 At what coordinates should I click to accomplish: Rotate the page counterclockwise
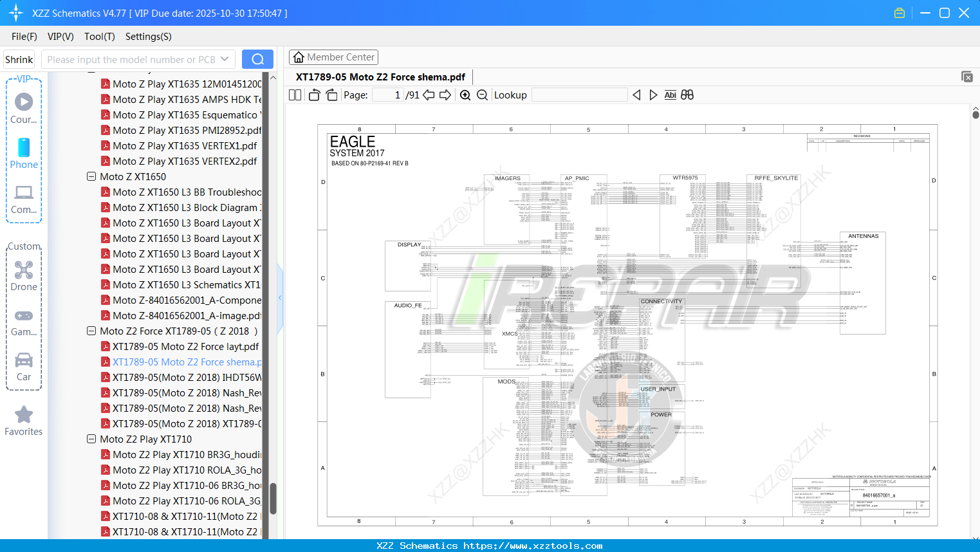[315, 95]
